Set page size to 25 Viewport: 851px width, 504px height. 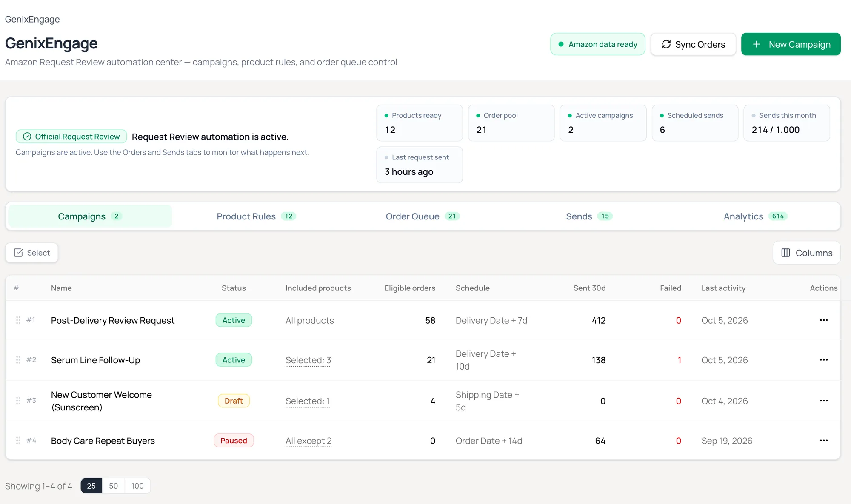click(x=91, y=486)
